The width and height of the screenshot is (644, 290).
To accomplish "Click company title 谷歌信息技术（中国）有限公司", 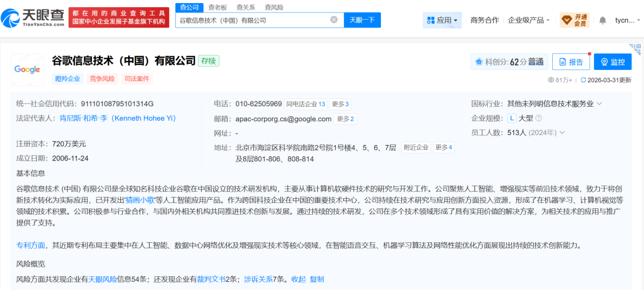I will [x=123, y=61].
